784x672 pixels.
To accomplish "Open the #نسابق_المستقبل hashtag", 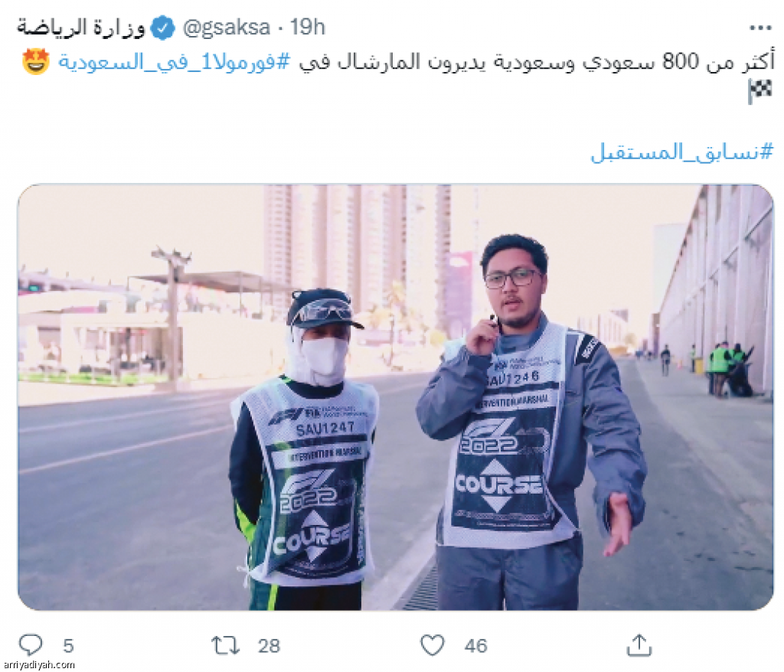I will point(682,152).
